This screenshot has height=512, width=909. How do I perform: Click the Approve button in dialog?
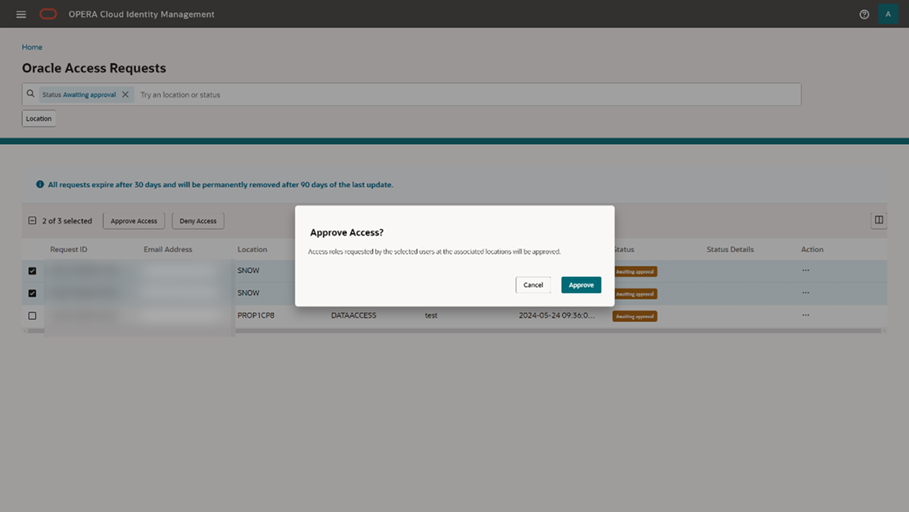581,285
